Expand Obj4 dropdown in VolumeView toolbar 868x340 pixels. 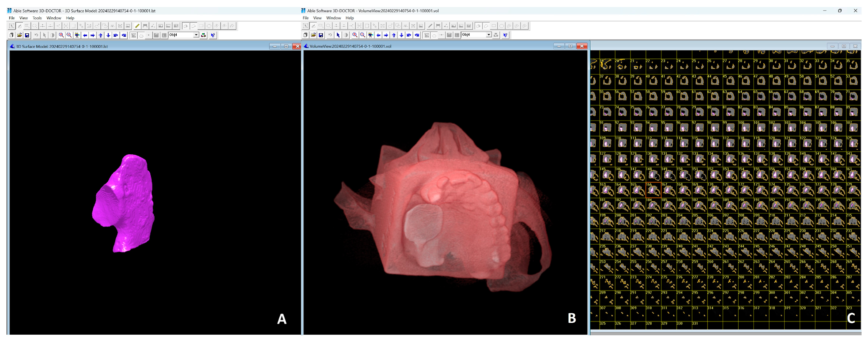tap(489, 35)
